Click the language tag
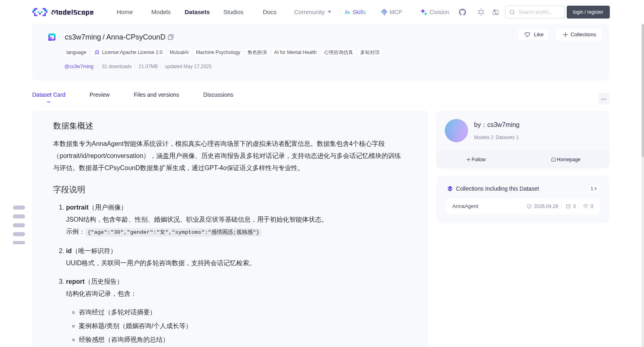Viewport: 644px width, 347px height. (76, 52)
